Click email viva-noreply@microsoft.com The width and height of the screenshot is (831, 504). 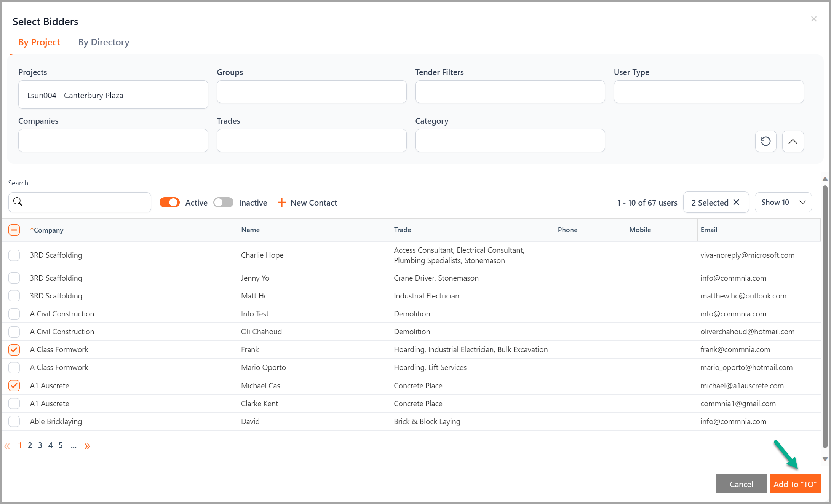point(747,255)
